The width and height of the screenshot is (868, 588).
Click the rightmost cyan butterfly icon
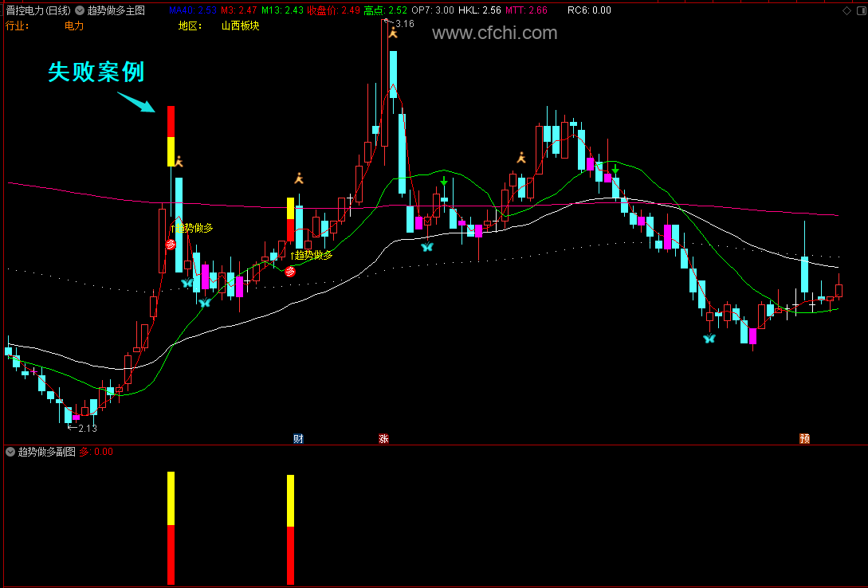[x=709, y=339]
